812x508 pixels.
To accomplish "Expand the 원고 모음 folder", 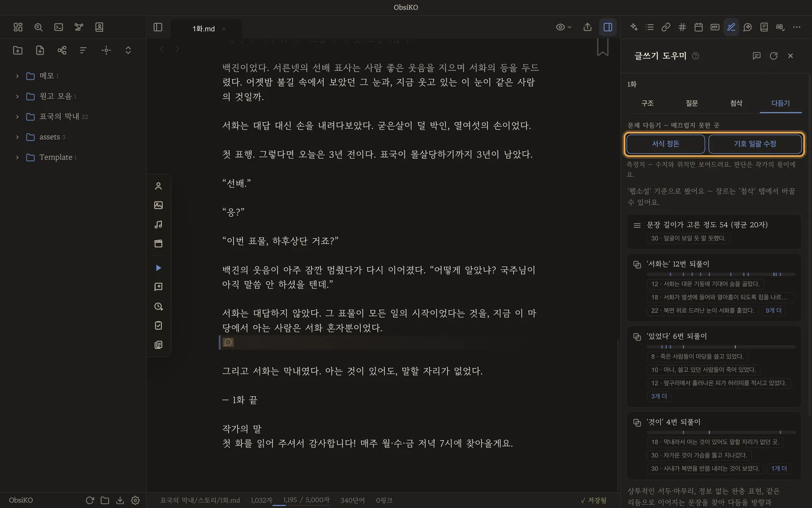I will [17, 97].
